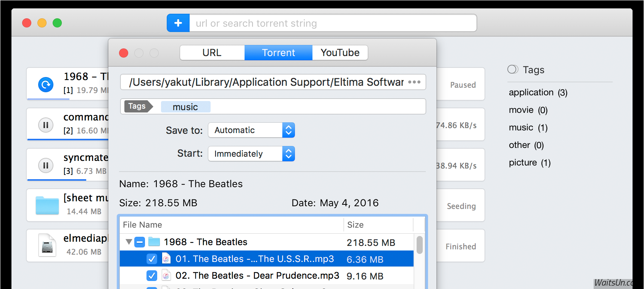Switch to the URL tab
644x289 pixels.
212,53
